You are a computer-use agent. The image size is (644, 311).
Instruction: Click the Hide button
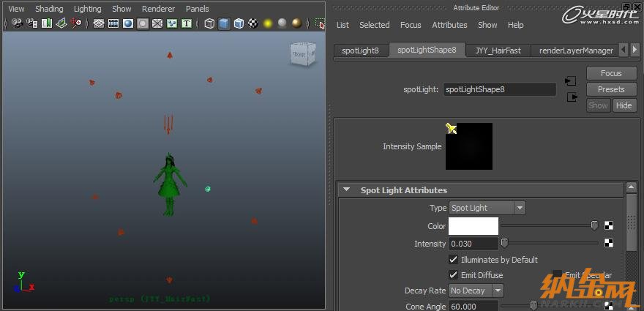624,105
